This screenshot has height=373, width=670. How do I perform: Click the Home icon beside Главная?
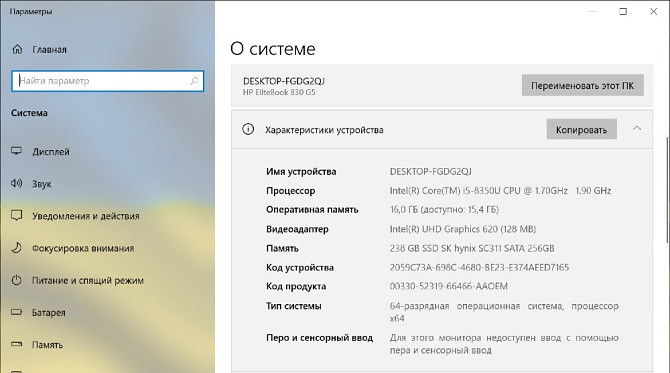click(x=17, y=49)
